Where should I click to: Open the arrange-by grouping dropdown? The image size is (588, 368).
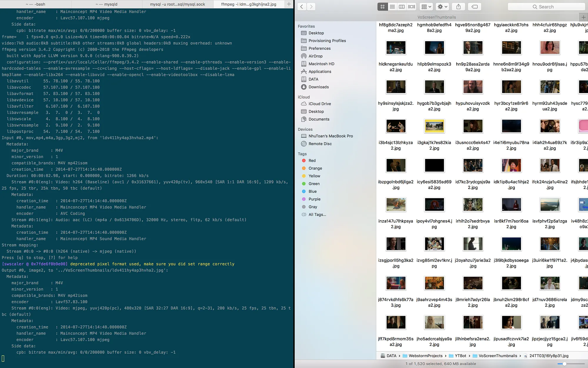pyautogui.click(x=426, y=6)
